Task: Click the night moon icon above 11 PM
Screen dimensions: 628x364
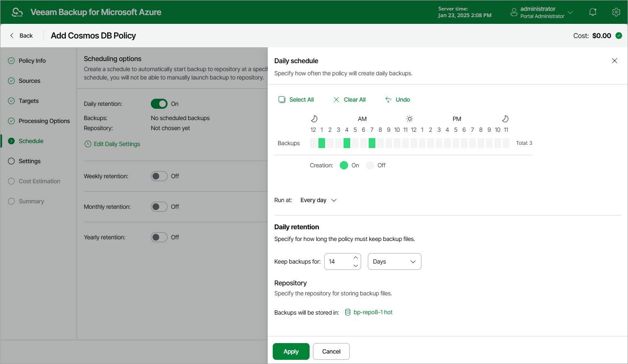Action: pyautogui.click(x=505, y=119)
